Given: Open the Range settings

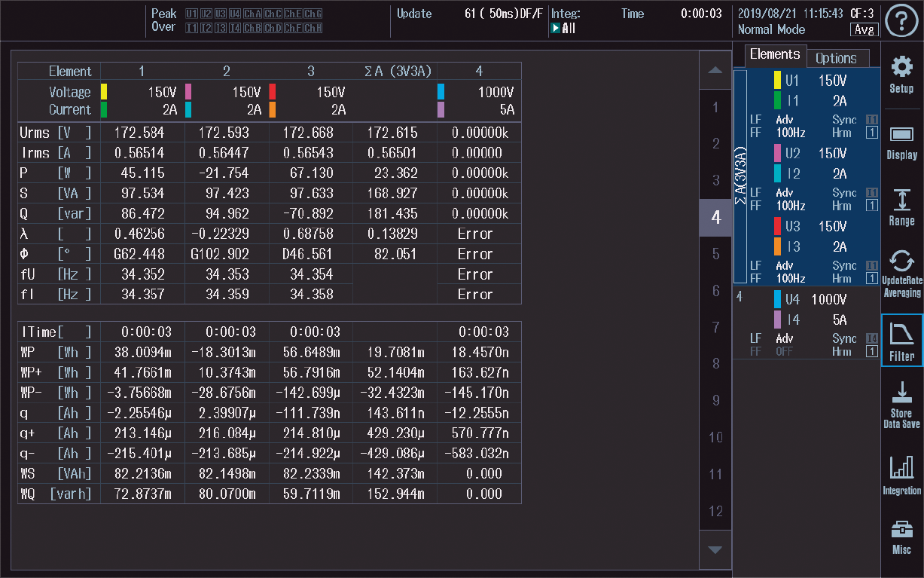Looking at the screenshot, I should coord(902,207).
